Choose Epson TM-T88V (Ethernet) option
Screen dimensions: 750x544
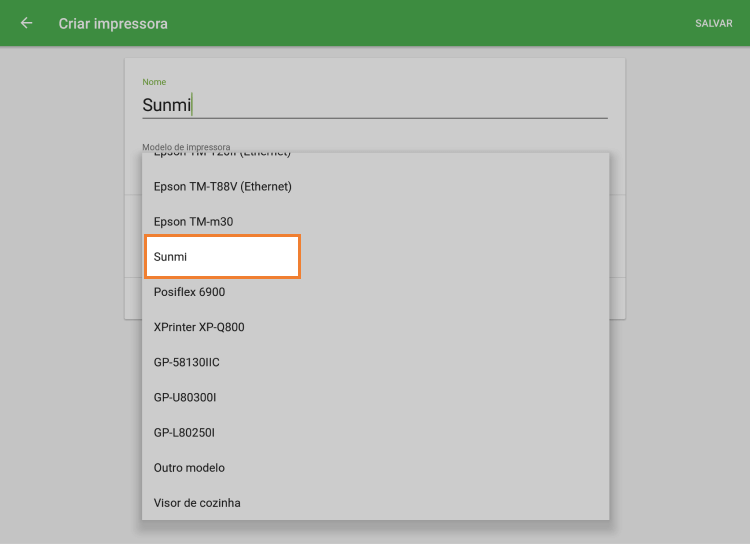click(223, 186)
